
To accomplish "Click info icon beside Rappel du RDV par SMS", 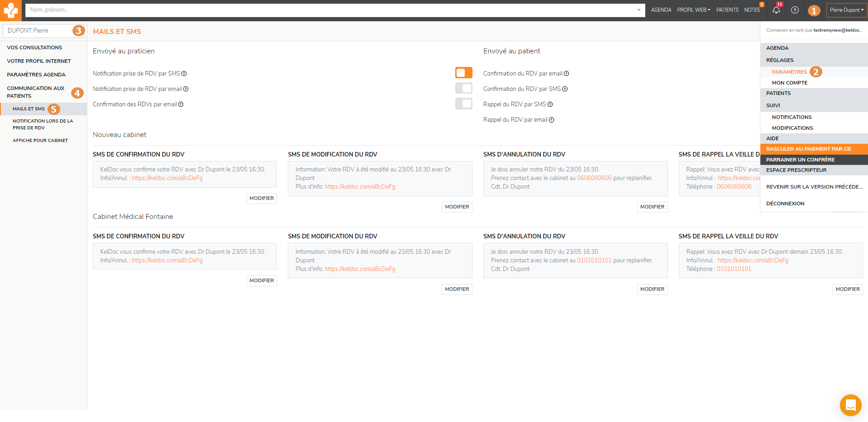I will click(x=550, y=104).
